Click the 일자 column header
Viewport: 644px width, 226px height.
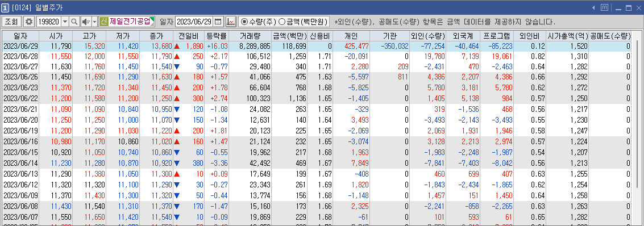click(20, 36)
